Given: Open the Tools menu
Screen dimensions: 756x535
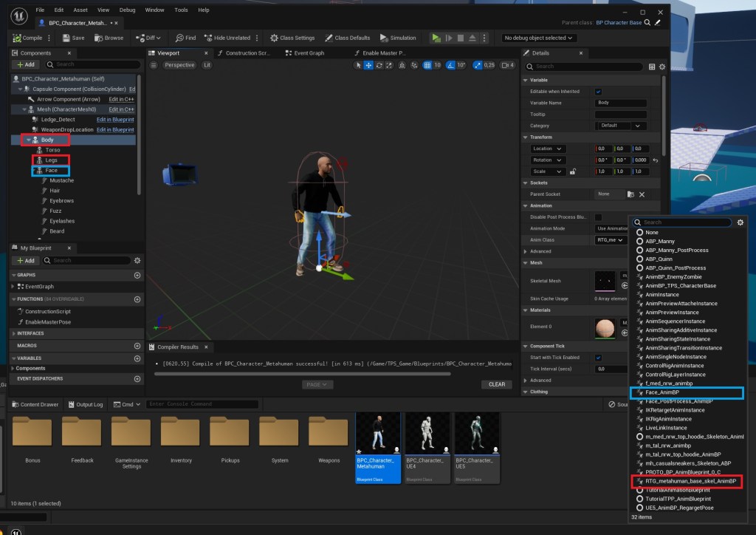Looking at the screenshot, I should tap(181, 10).
